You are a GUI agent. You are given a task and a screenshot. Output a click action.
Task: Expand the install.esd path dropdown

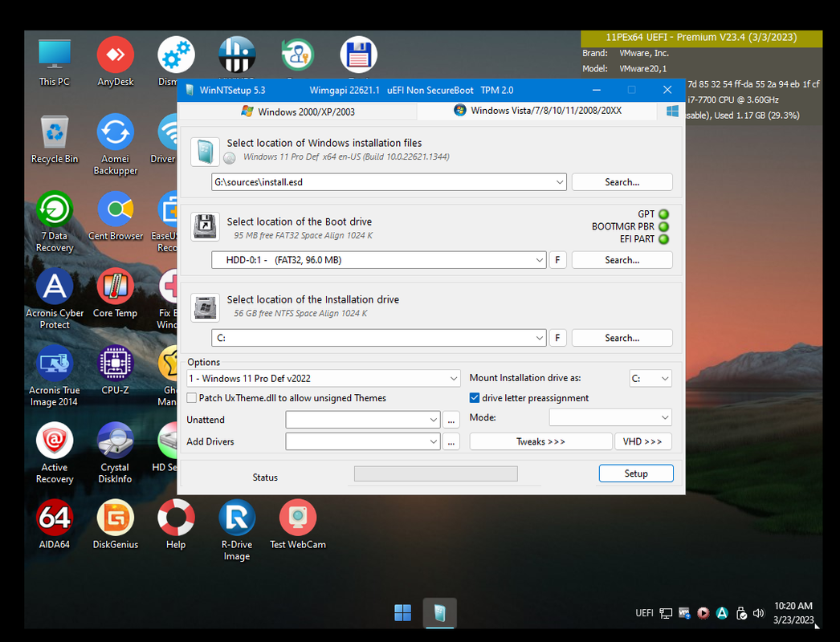point(559,182)
